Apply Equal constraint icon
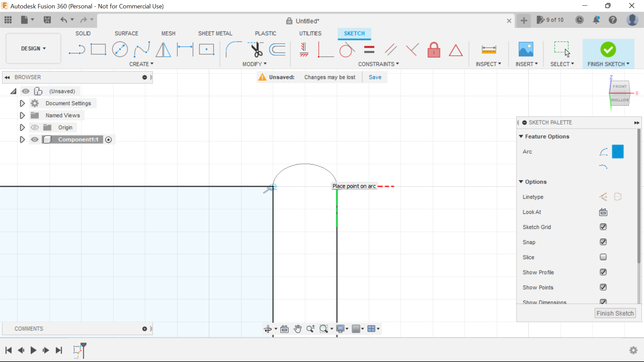644x362 pixels. pos(369,50)
